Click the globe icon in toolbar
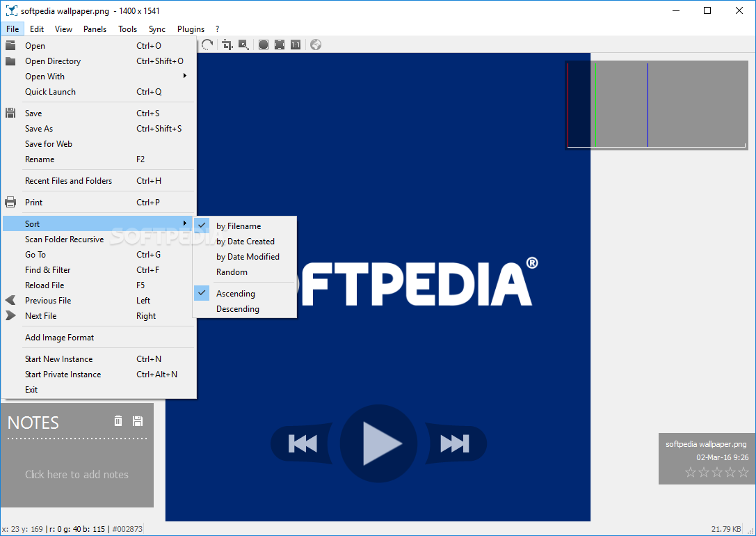This screenshot has height=536, width=756. (x=316, y=45)
